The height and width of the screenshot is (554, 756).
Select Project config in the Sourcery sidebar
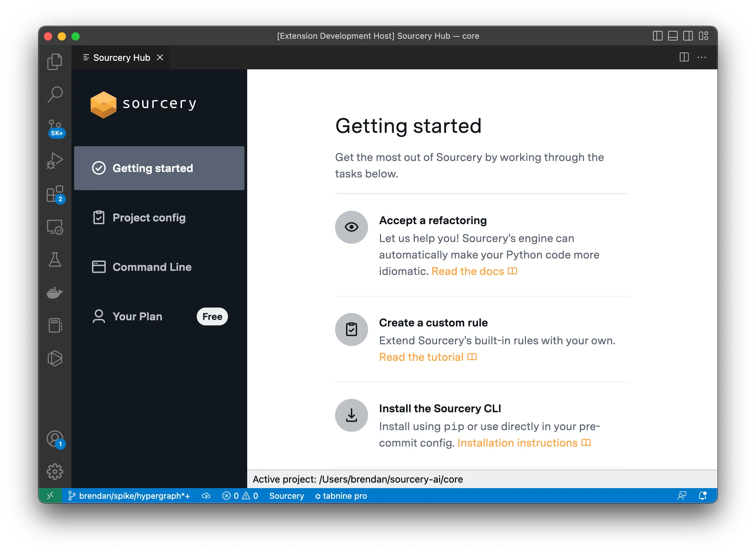pyautogui.click(x=149, y=218)
